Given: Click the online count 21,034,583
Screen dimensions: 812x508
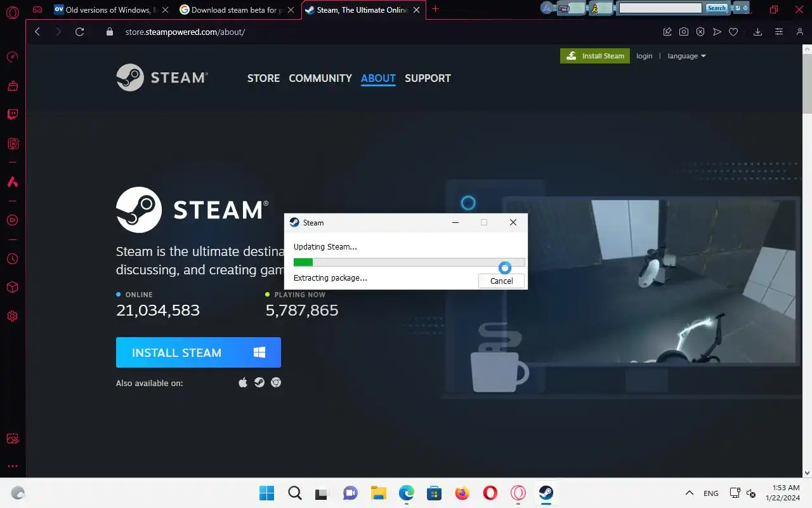Looking at the screenshot, I should [158, 311].
